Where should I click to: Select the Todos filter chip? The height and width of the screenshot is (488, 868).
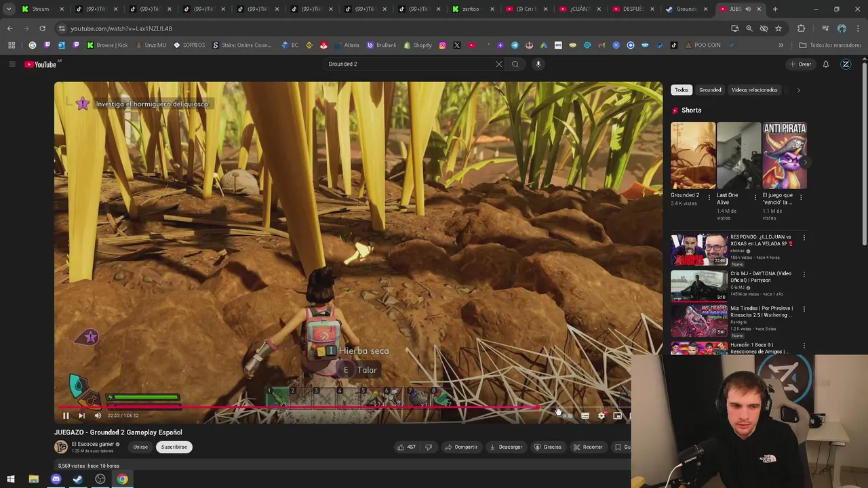tap(682, 89)
